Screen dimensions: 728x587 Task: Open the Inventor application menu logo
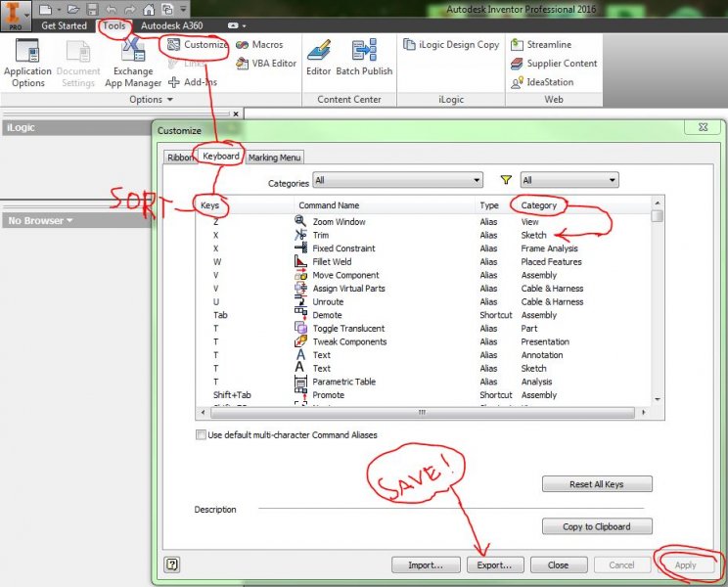16,16
